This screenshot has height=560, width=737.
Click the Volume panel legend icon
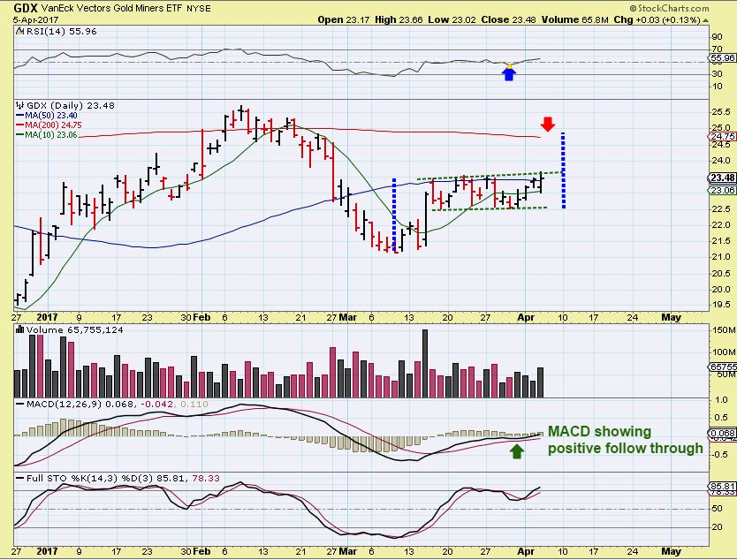[19, 329]
